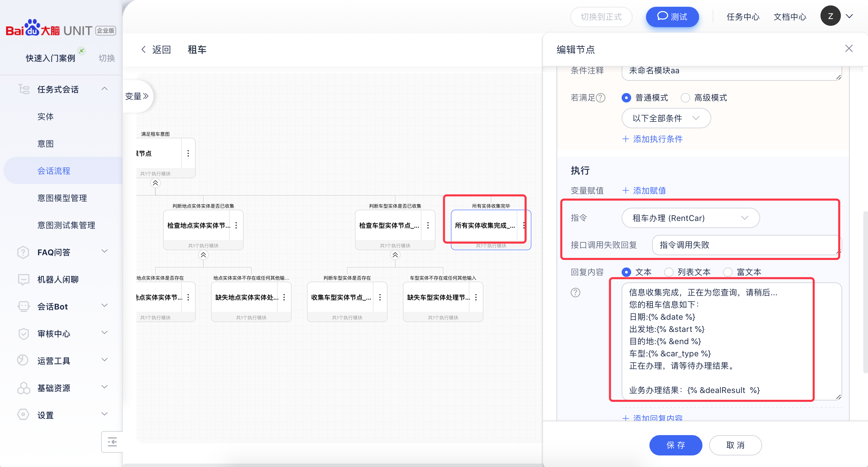Screen dimensions: 868x467
Task: Click the help icon beside 若满足
Action: [601, 98]
